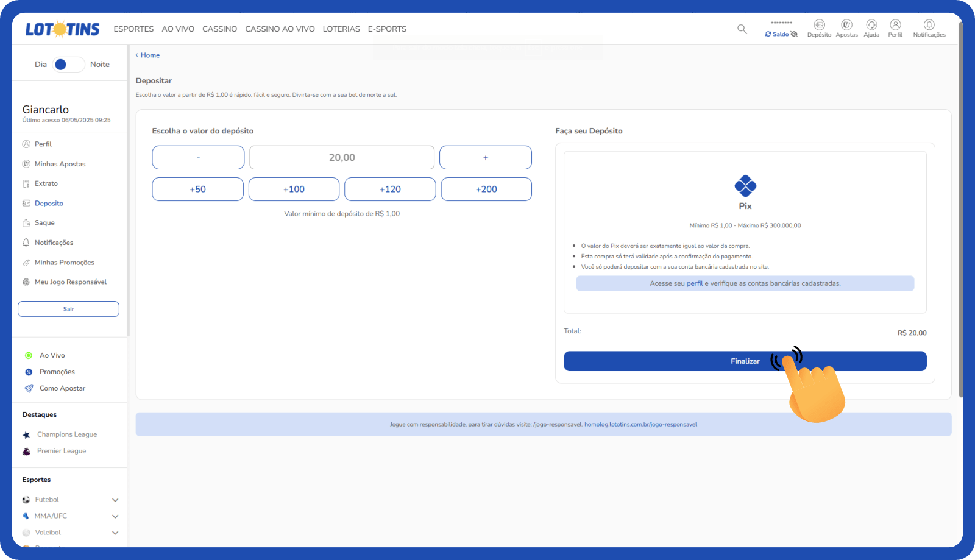Expand the Voleibol chevron
Viewport: 975px width, 560px height.
[x=115, y=533]
